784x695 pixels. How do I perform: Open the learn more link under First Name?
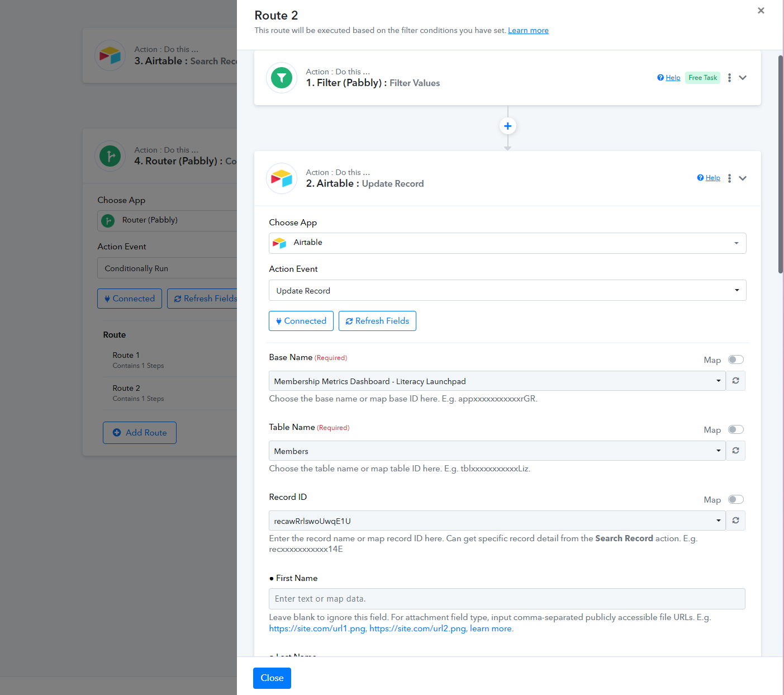coord(491,628)
